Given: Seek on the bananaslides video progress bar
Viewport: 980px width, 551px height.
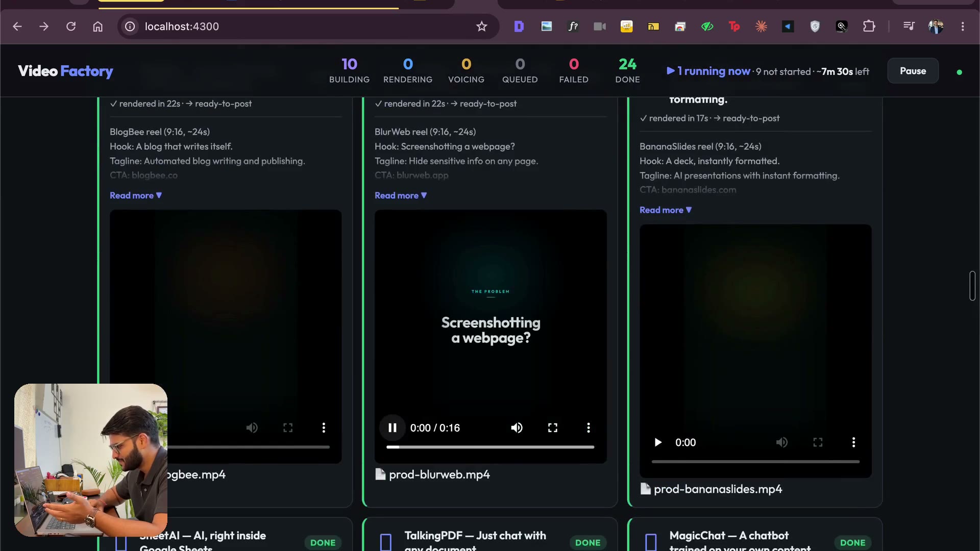Looking at the screenshot, I should (755, 462).
